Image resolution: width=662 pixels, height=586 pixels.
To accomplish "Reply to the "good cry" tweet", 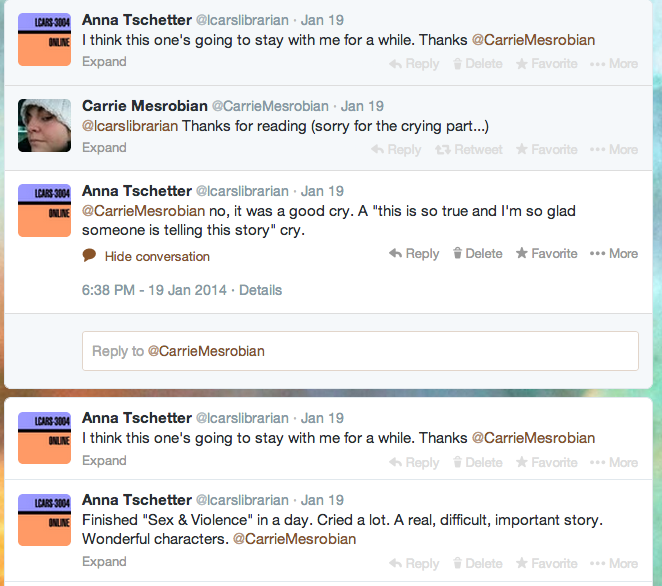I will point(414,254).
